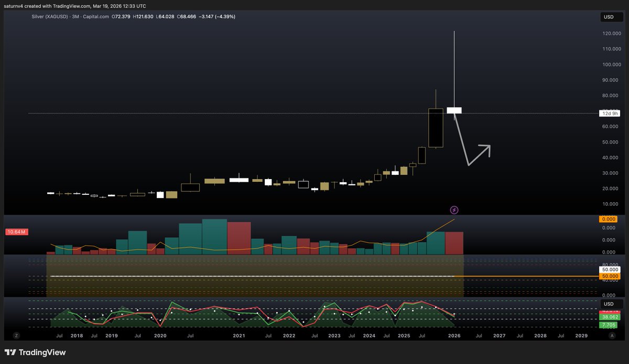The image size is (629, 364).
Task: Click the green 7.705 value label
Action: click(x=609, y=325)
